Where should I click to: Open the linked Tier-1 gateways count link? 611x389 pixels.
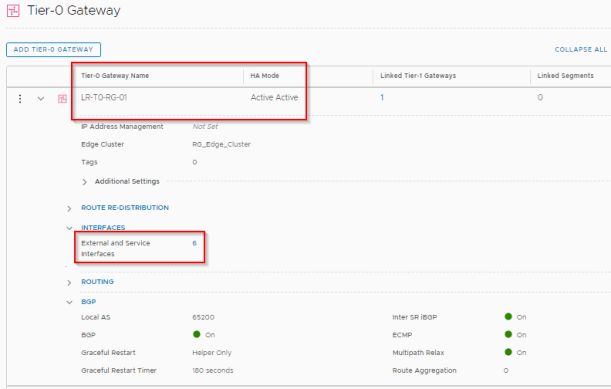point(382,97)
